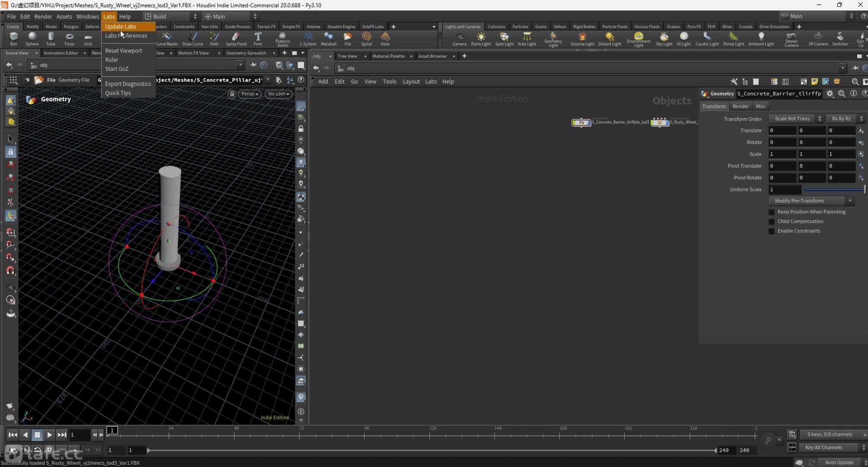Add a VR Camera

click(x=818, y=38)
